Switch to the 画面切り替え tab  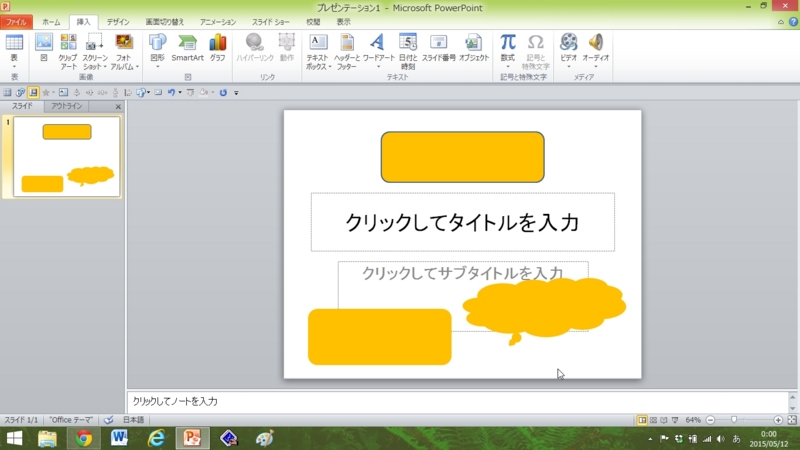[165, 22]
